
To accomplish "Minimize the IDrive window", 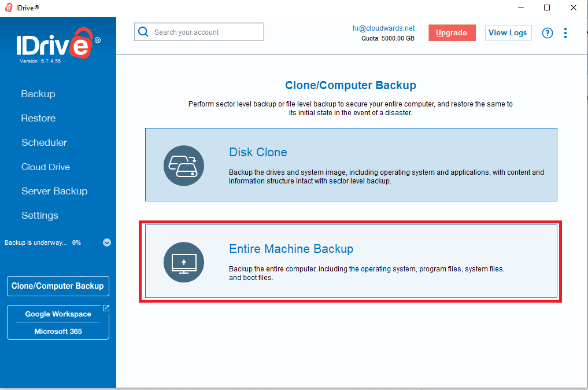I will coord(520,8).
